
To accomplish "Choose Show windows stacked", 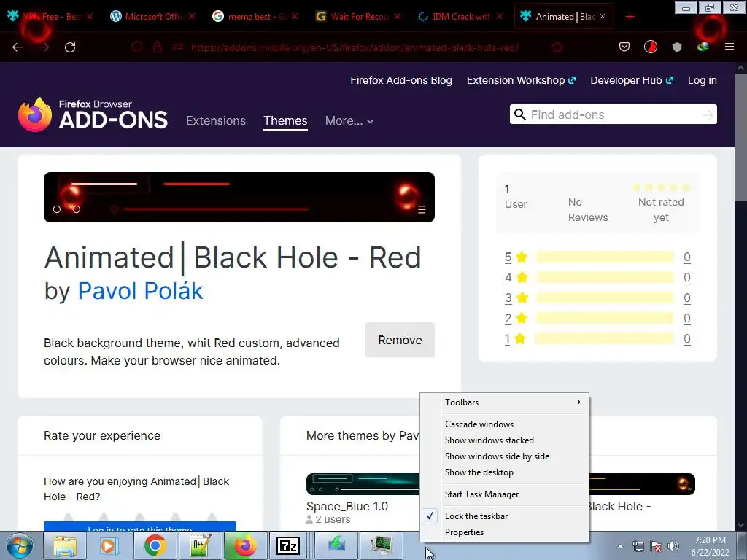I will point(505,440).
